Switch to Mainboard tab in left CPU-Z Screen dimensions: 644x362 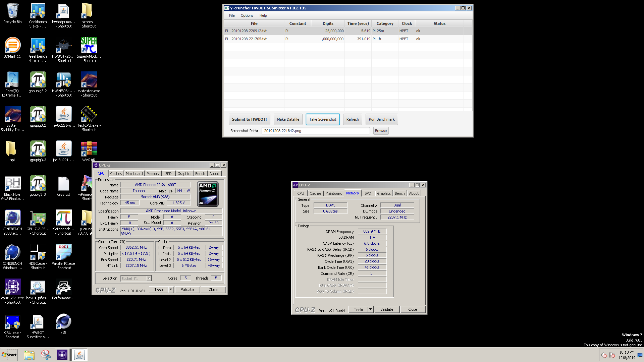click(134, 174)
